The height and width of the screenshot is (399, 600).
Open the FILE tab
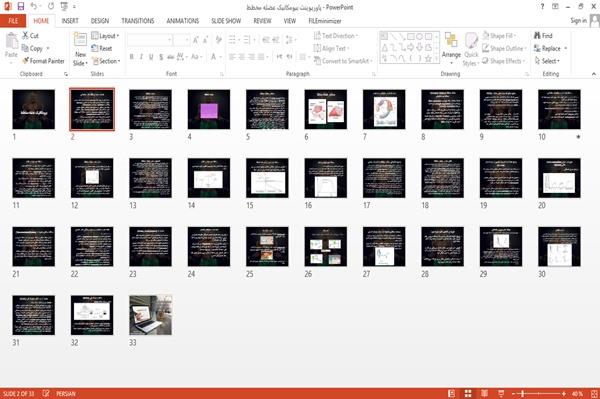click(x=13, y=21)
